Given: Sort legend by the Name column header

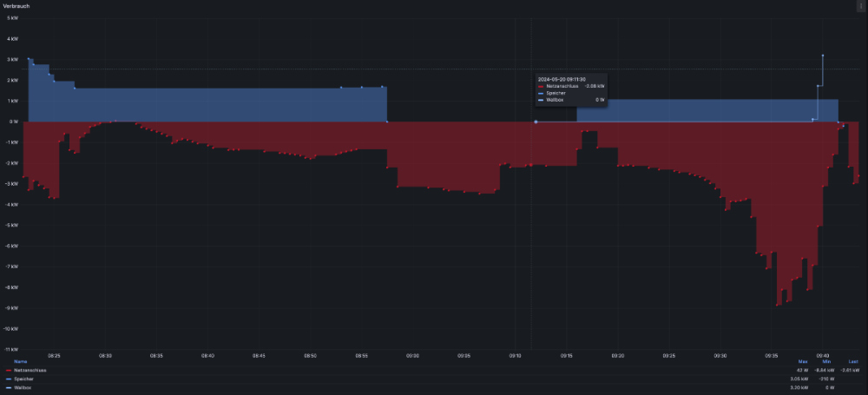Looking at the screenshot, I should 20,361.
